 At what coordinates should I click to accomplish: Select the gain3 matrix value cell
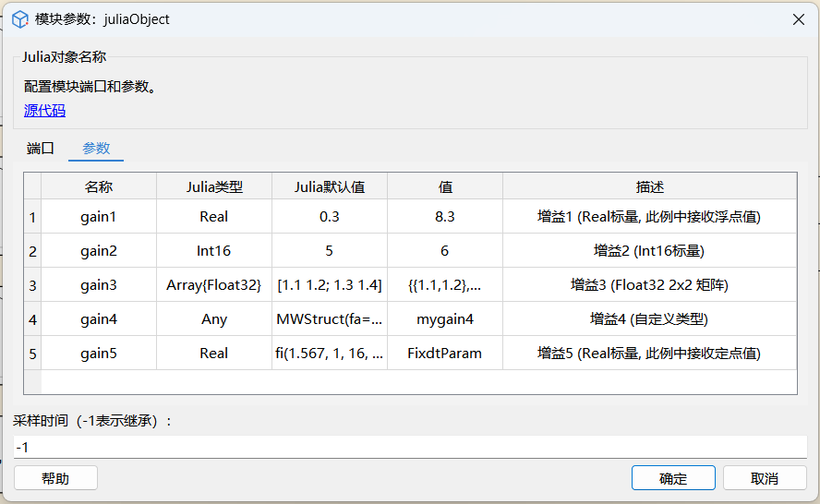(445, 285)
